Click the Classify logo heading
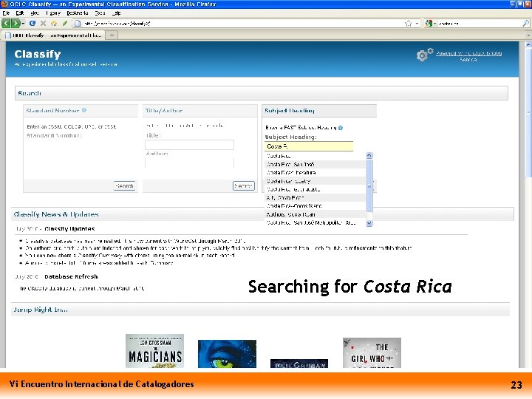 point(38,54)
